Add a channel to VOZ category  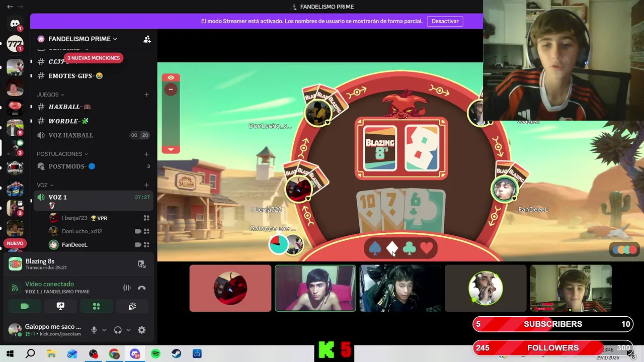click(x=146, y=185)
